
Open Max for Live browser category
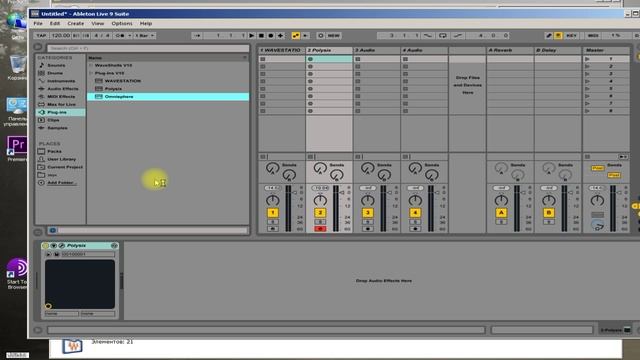point(61,104)
